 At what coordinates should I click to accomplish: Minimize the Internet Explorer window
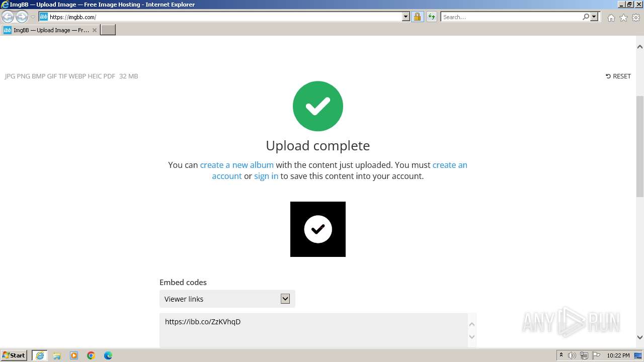tap(621, 4)
